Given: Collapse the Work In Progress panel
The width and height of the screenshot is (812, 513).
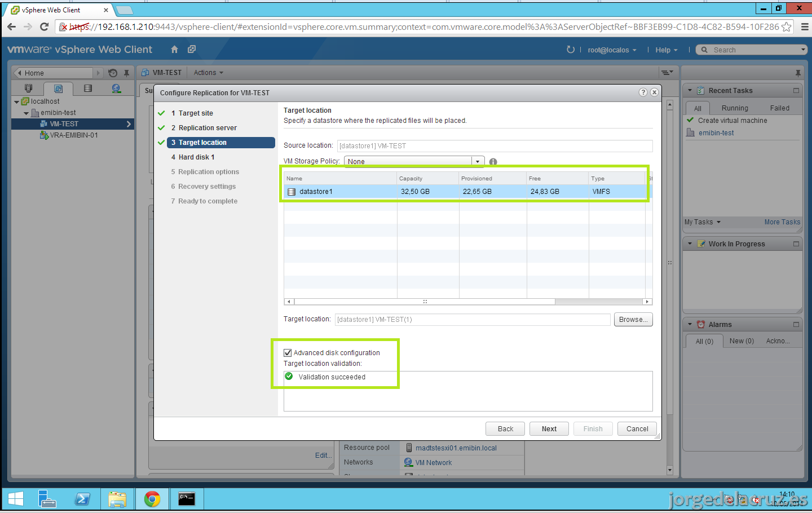Looking at the screenshot, I should [690, 244].
